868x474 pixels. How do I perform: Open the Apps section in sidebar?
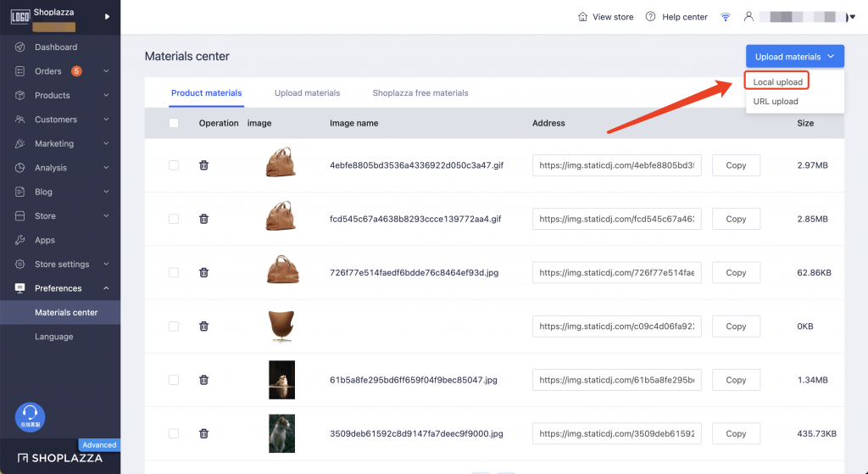point(45,240)
